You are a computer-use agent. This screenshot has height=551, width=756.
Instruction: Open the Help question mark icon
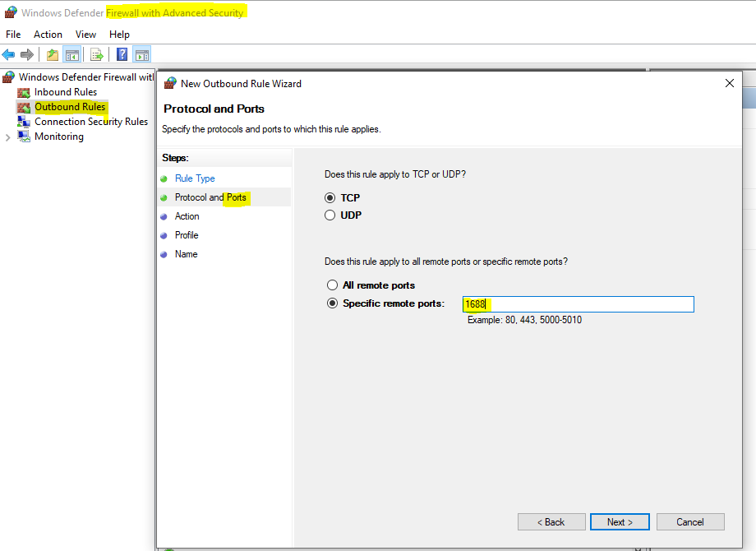coord(122,54)
